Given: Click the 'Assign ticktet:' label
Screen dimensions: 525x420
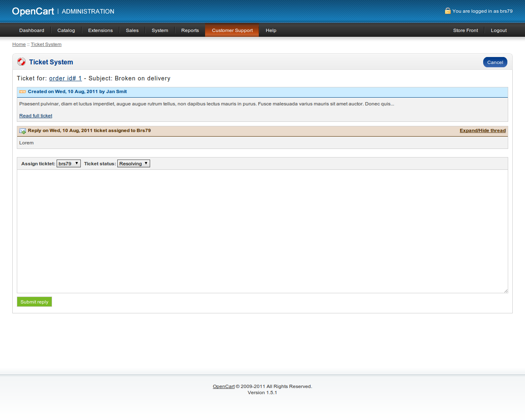Looking at the screenshot, I should click(x=38, y=164).
